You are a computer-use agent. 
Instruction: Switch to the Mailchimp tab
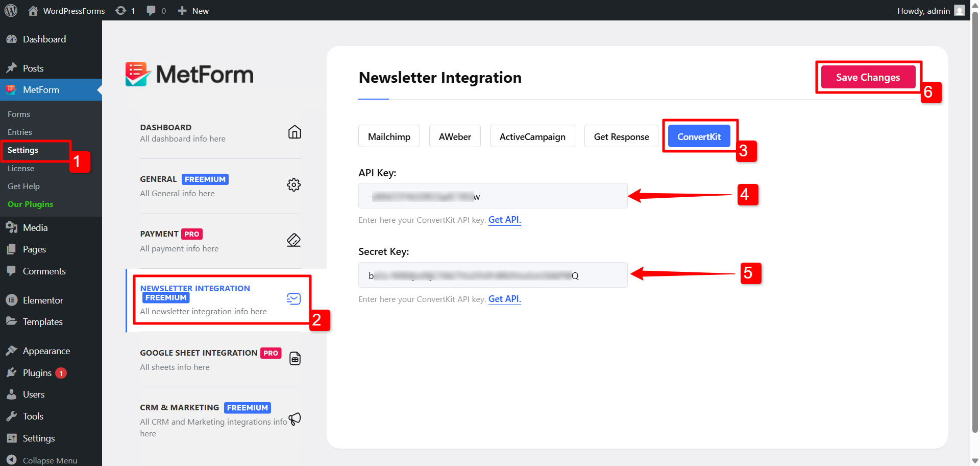pos(389,136)
